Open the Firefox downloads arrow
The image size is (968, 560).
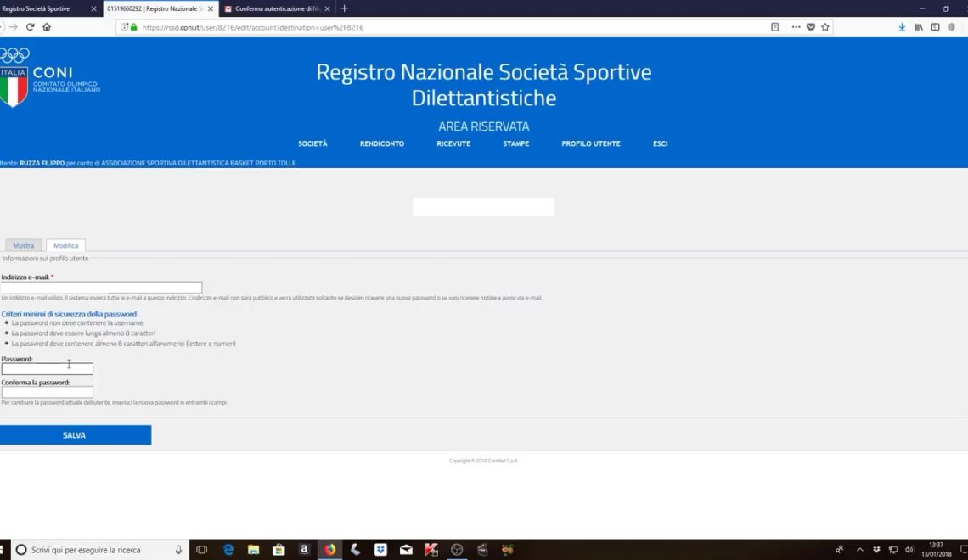902,27
